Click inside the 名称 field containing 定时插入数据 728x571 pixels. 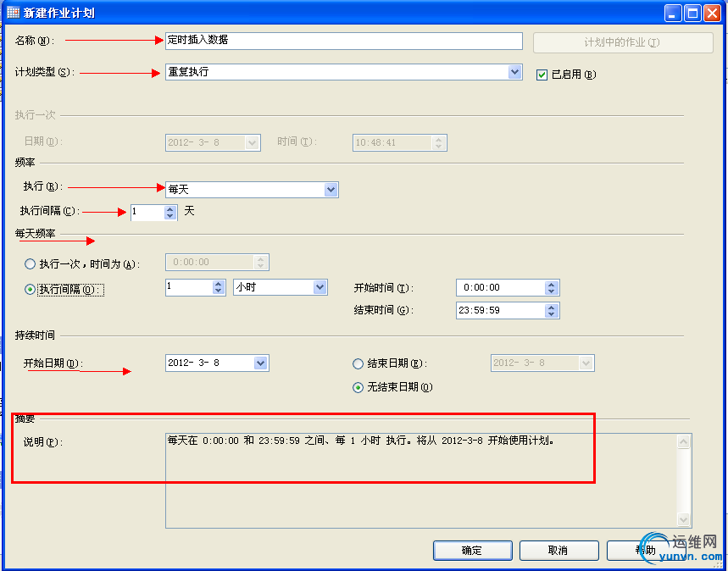(x=339, y=40)
